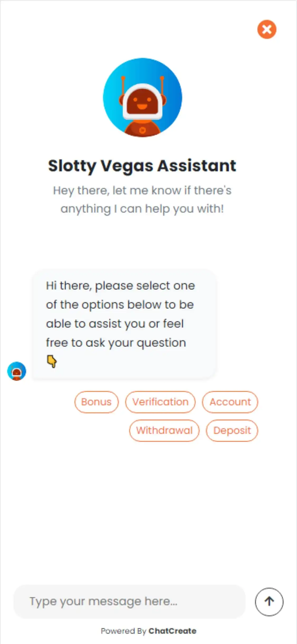Open the ChatCreate brand link

coord(172,631)
